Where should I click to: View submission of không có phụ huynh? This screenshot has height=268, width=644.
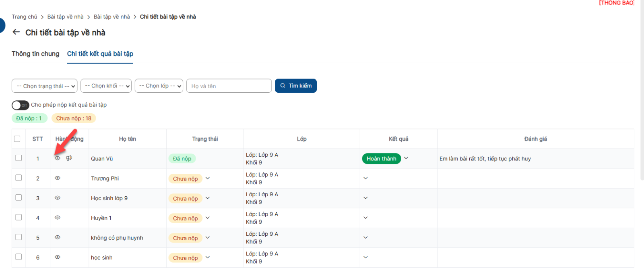pyautogui.click(x=58, y=237)
